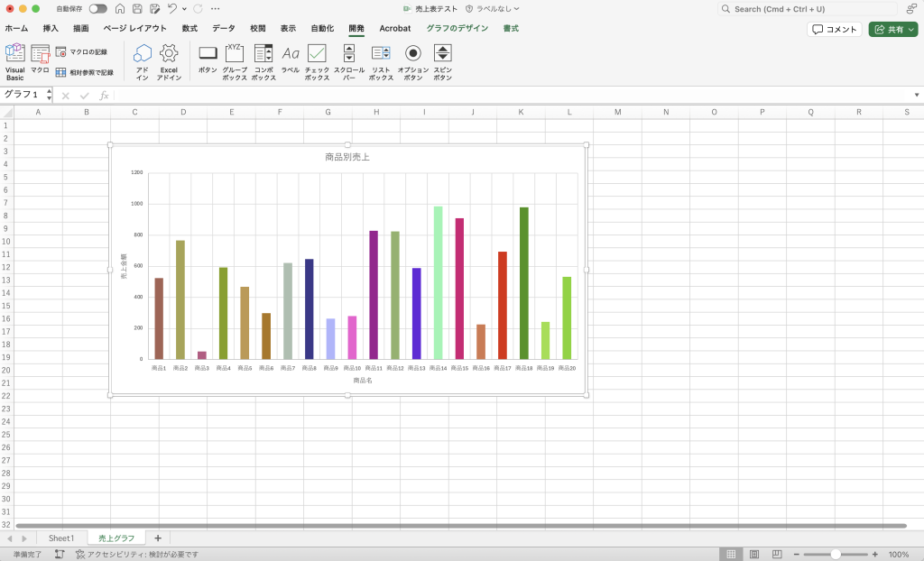The width and height of the screenshot is (924, 561).
Task: Insert an オプションボタン form control
Action: (x=412, y=60)
